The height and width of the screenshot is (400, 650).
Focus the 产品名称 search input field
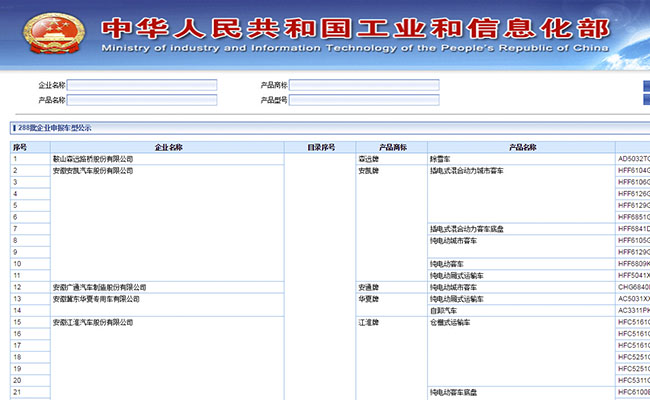[142, 100]
